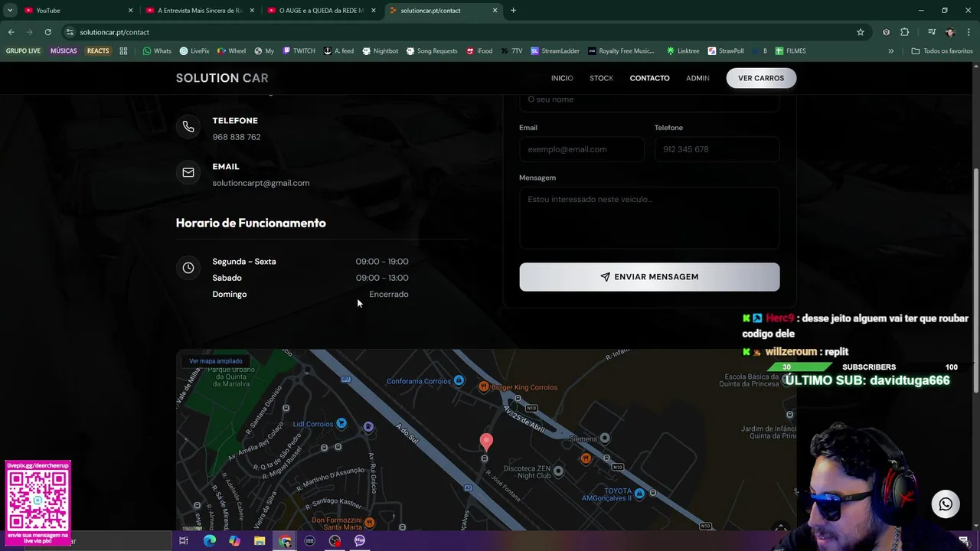Screen dimensions: 980x551
Task: Click the VER CARROS button
Action: (x=761, y=78)
